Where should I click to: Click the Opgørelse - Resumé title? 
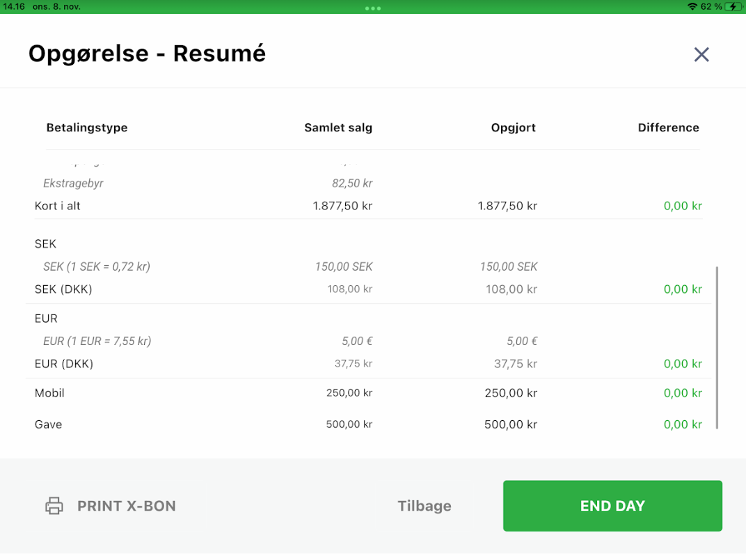coord(147,54)
